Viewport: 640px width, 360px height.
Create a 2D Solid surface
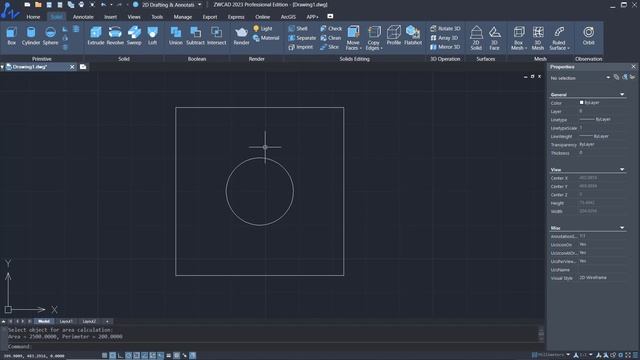[476, 38]
